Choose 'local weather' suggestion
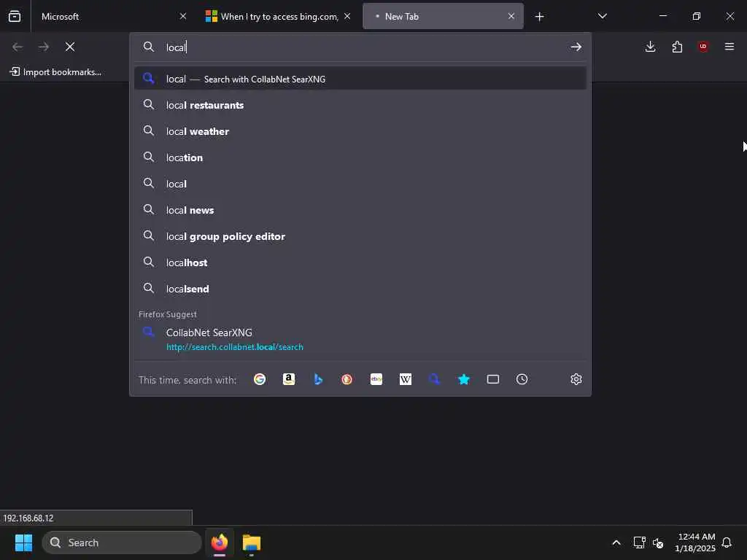747x560 pixels. click(360, 131)
